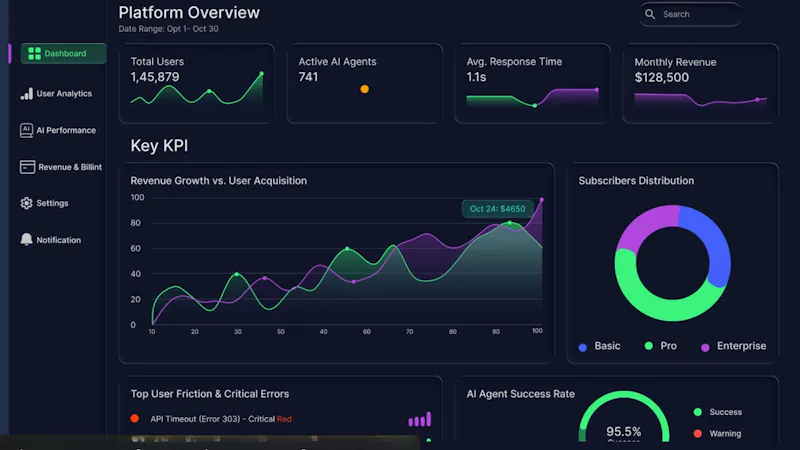
Task: Click the Notification bell icon
Action: click(27, 239)
